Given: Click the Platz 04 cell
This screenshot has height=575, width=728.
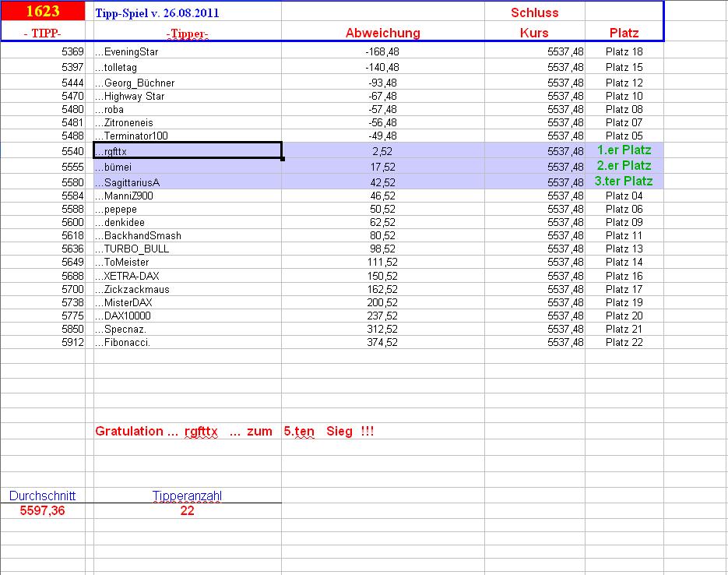Looking at the screenshot, I should tap(624, 196).
